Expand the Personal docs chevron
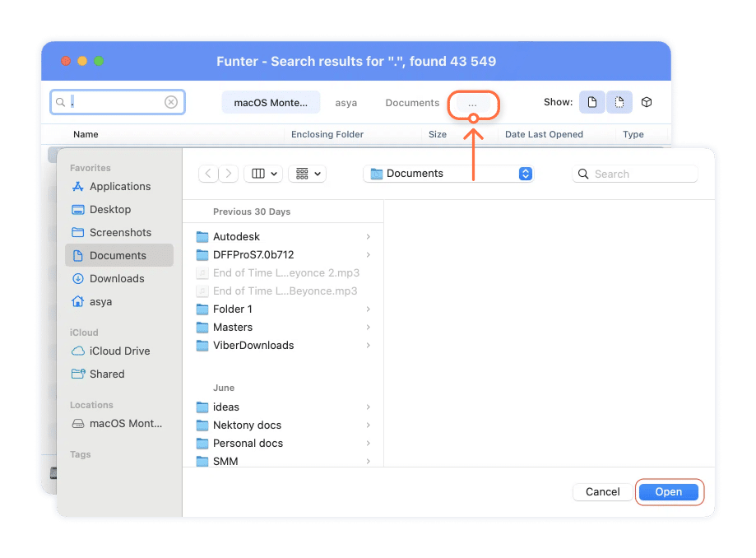This screenshot has width=756, height=558. point(369,444)
